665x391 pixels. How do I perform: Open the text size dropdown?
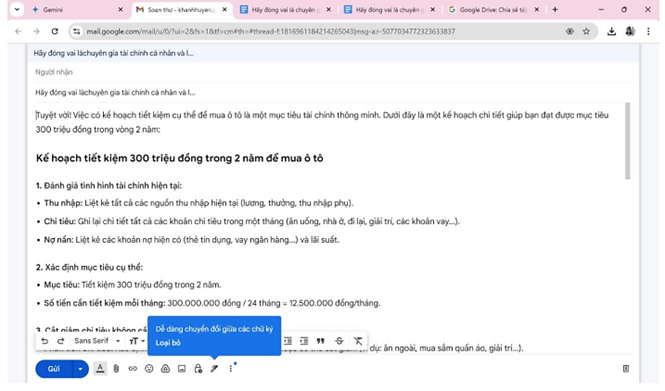137,341
